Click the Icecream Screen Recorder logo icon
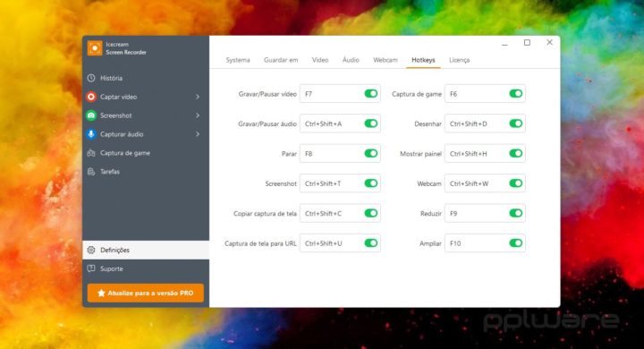 [x=95, y=48]
